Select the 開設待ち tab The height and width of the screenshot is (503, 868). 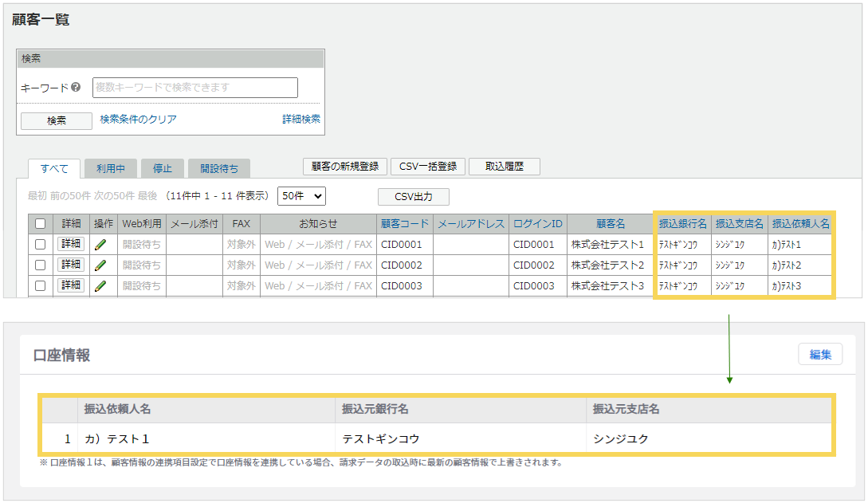click(219, 169)
